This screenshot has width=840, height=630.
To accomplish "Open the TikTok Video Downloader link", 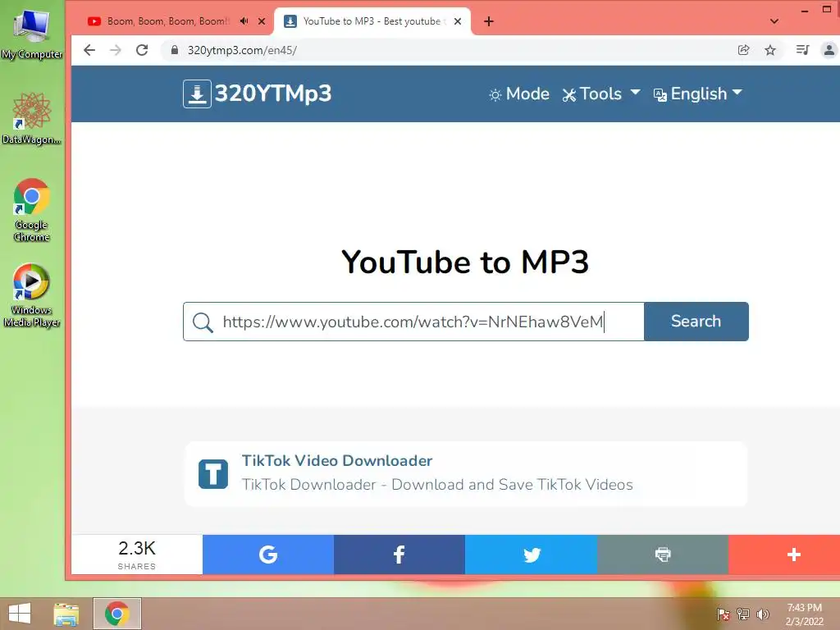I will 337,461.
